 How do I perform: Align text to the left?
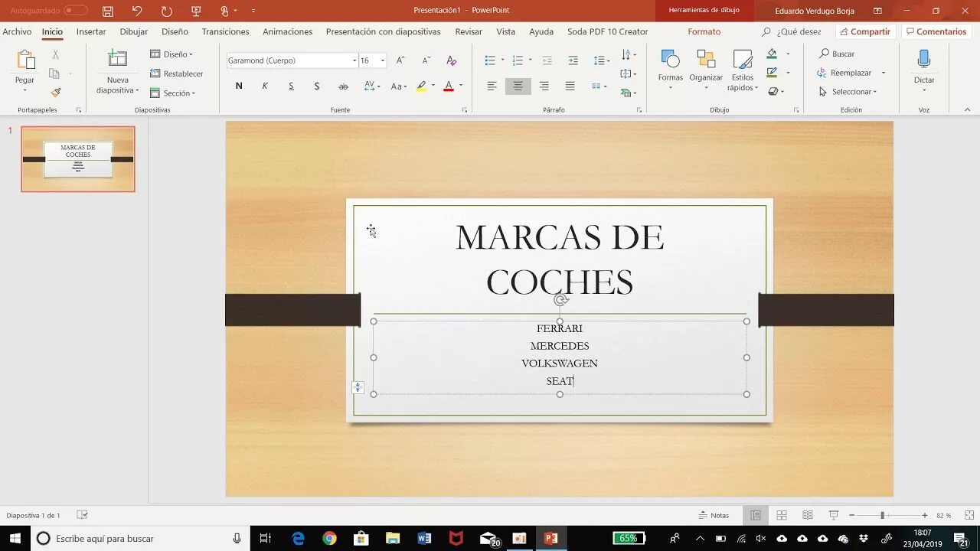pos(492,86)
